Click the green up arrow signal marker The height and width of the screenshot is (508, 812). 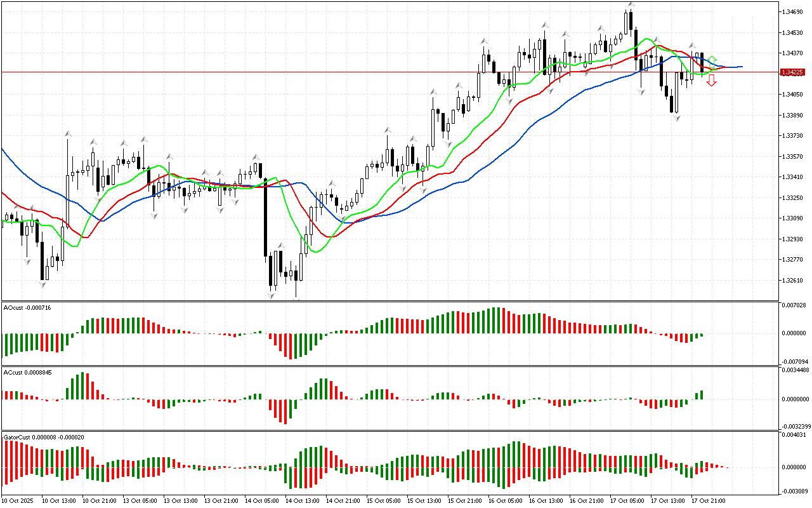coord(712,59)
